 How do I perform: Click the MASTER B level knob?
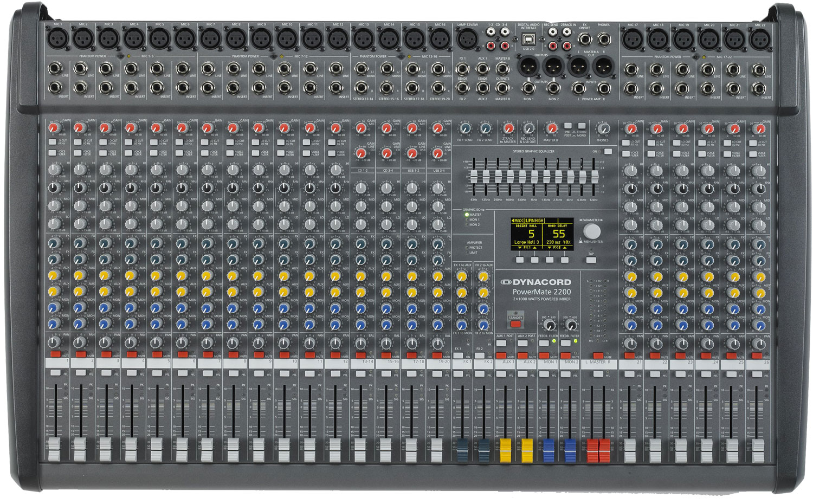coord(551,129)
